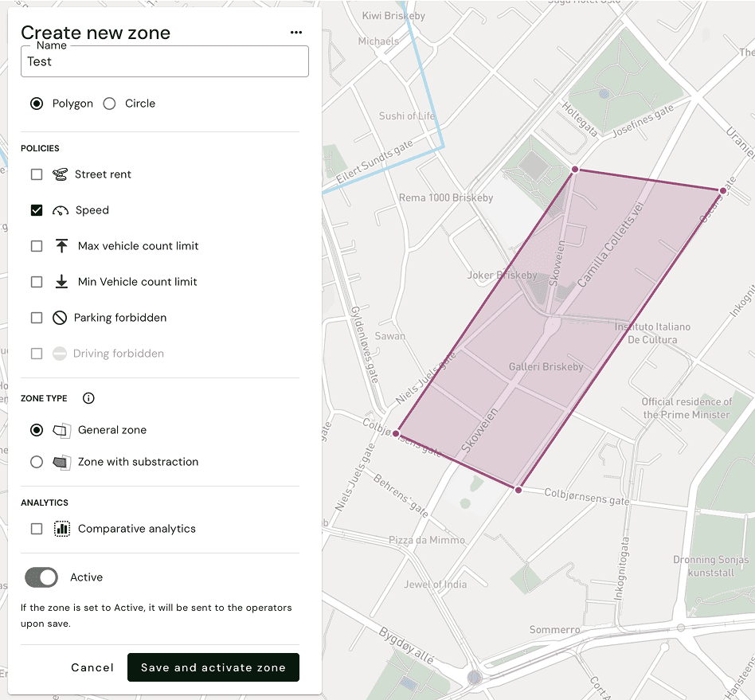Open the three-dot options menu

point(296,33)
